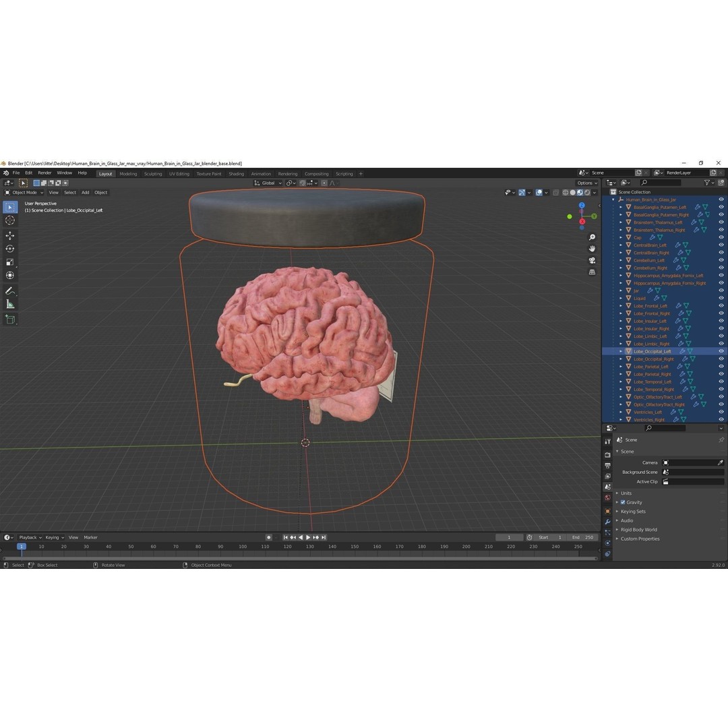
Task: Choose the Measure tool
Action: (x=10, y=305)
